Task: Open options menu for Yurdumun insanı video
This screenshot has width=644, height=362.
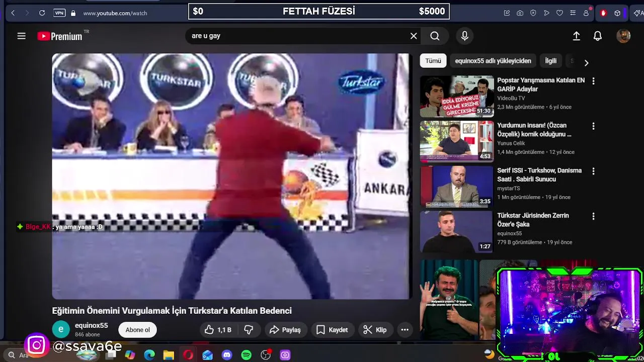Action: (x=593, y=126)
